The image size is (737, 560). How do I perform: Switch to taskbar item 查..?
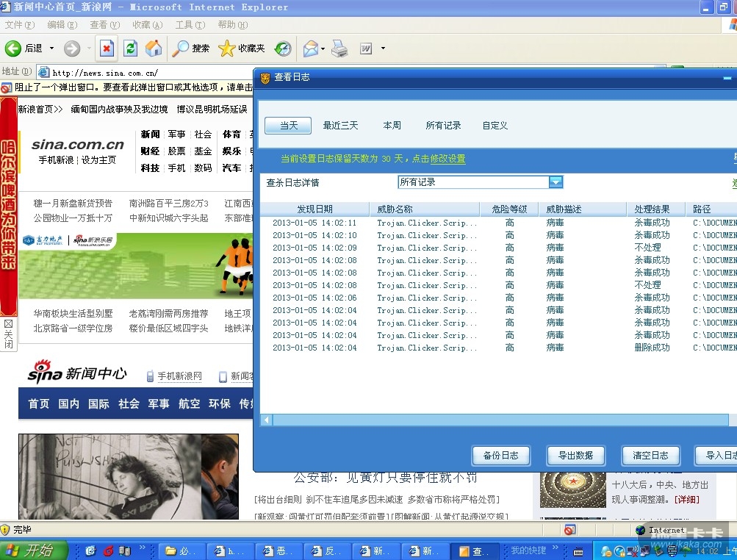point(474,551)
